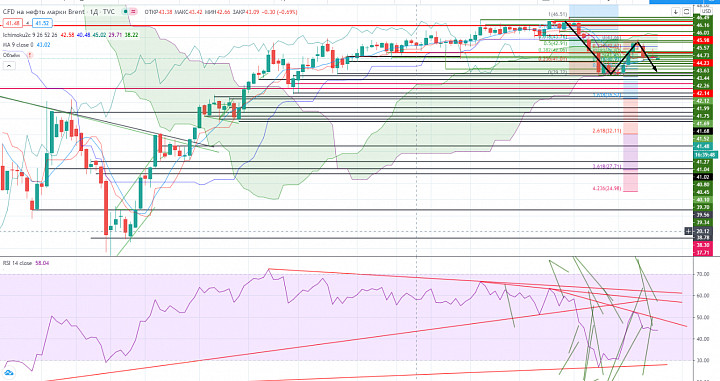Select the Ichimoku2c indicator legend
720x381 pixels.
click(x=30, y=35)
